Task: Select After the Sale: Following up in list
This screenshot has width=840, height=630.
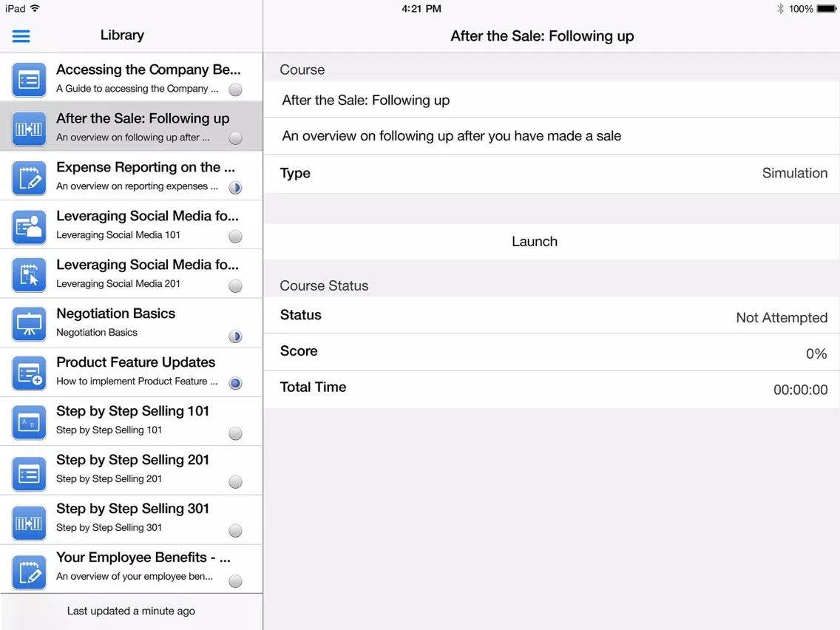Action: click(132, 126)
